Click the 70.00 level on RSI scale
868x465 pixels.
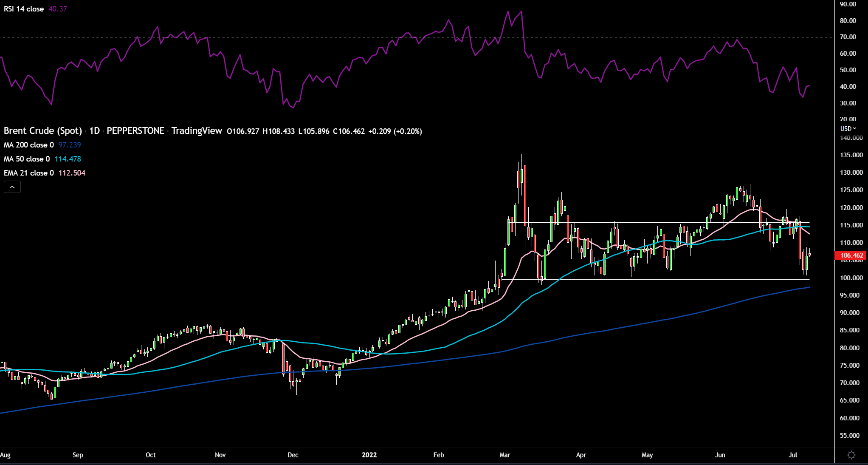848,37
